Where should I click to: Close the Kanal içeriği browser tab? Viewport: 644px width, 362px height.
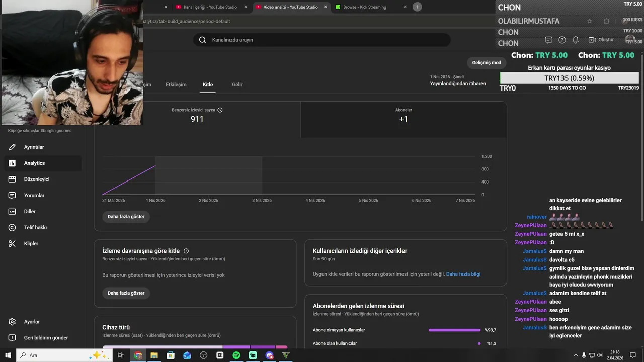(x=246, y=7)
